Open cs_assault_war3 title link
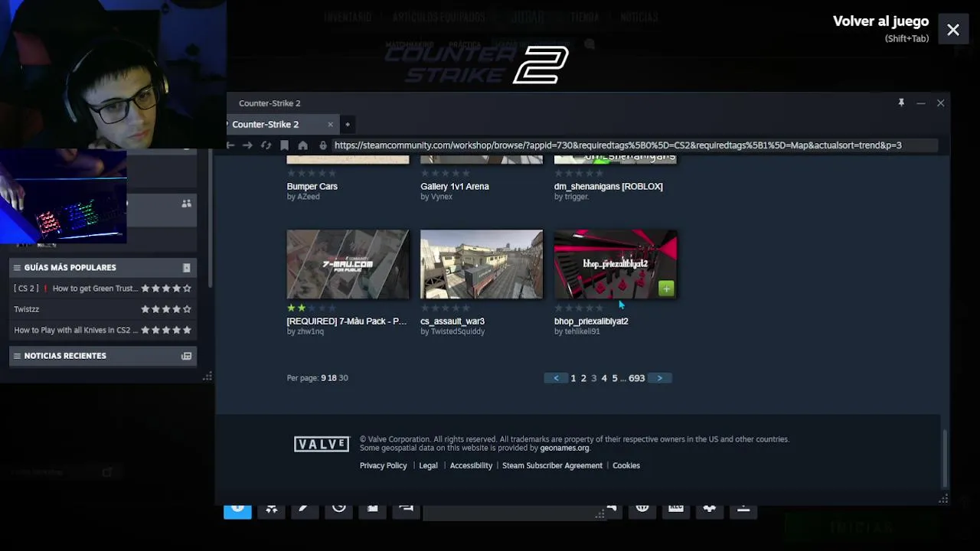This screenshot has height=551, width=980. pos(452,321)
